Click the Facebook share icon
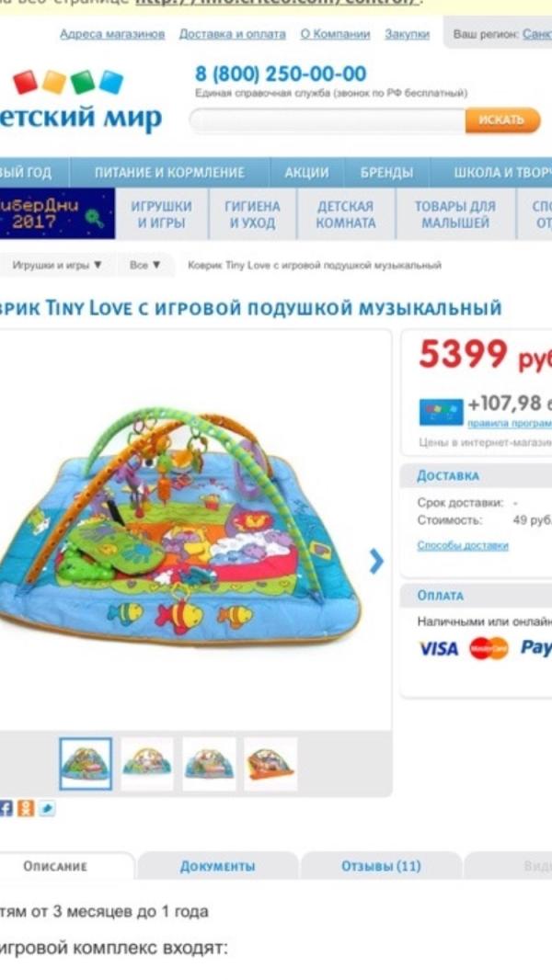Screen dimensions: 552x980 (x=6, y=808)
